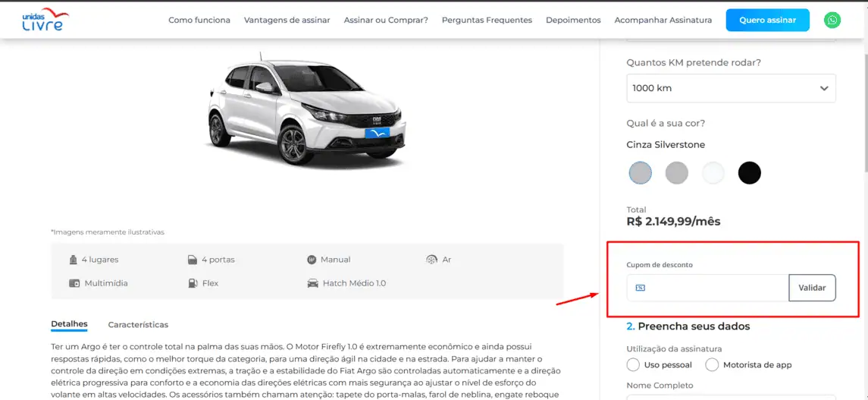Viewport: 868px width, 400px height.
Task: Open Depoimentos menu item
Action: (x=573, y=20)
